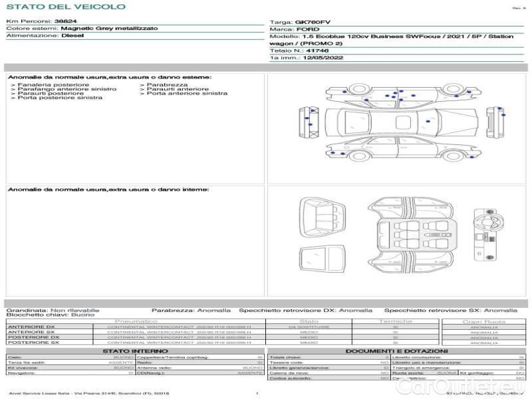This screenshot has height=399, width=532.
Task: Click the 'Terza fila sedili:' row
Action: pos(70,362)
